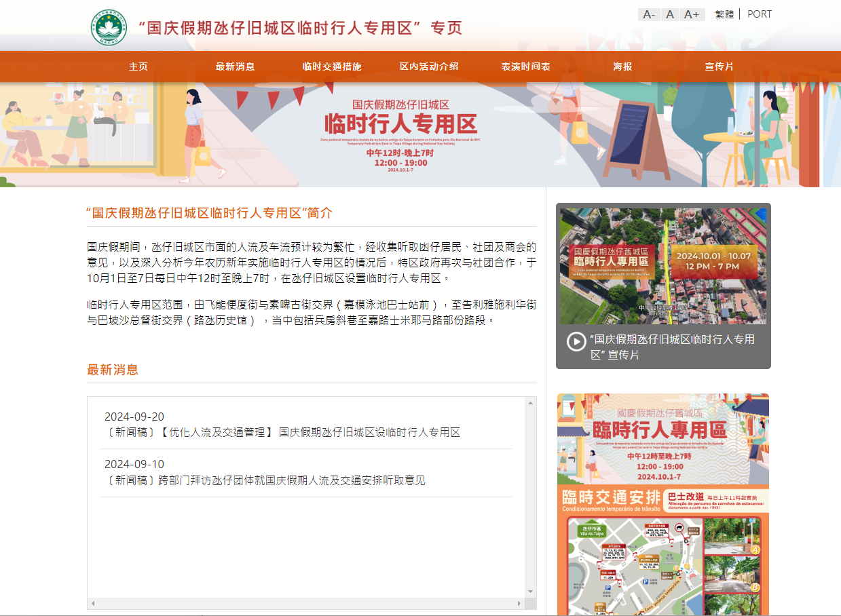Image resolution: width=841 pixels, height=616 pixels.
Task: Switch language to 繁體
Action: (724, 14)
